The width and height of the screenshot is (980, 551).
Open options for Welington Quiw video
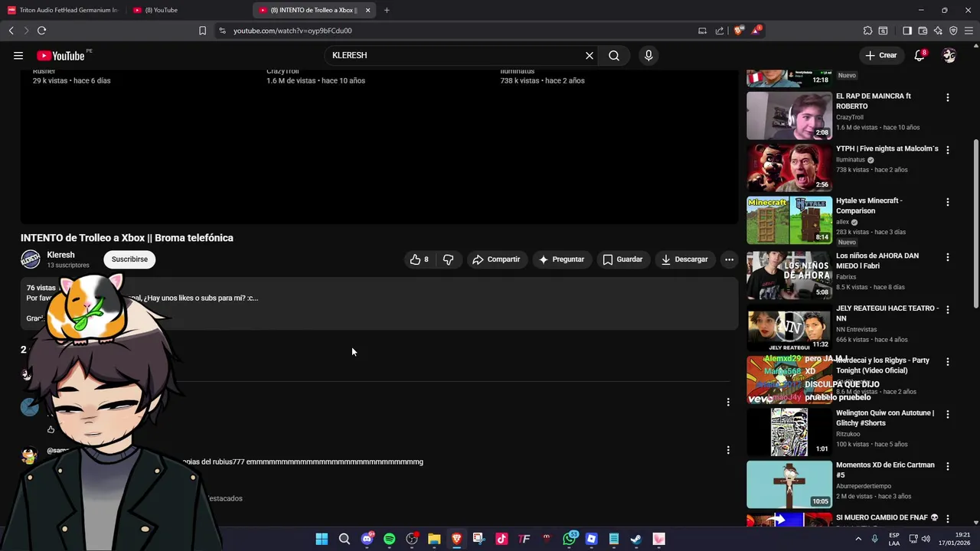948,414
